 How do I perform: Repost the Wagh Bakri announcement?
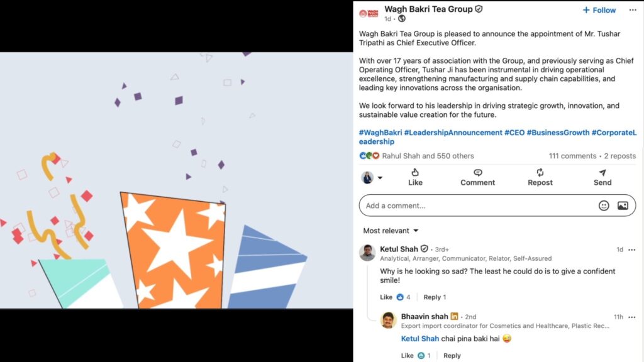tap(540, 177)
